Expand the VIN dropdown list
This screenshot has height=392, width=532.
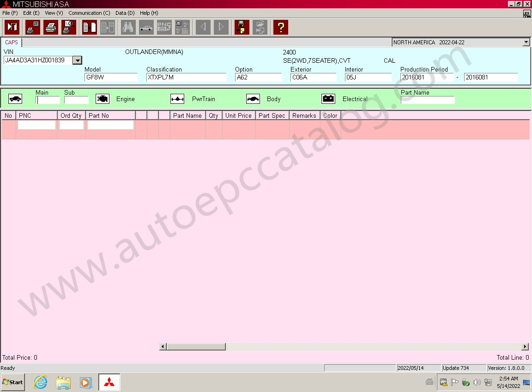pos(78,60)
